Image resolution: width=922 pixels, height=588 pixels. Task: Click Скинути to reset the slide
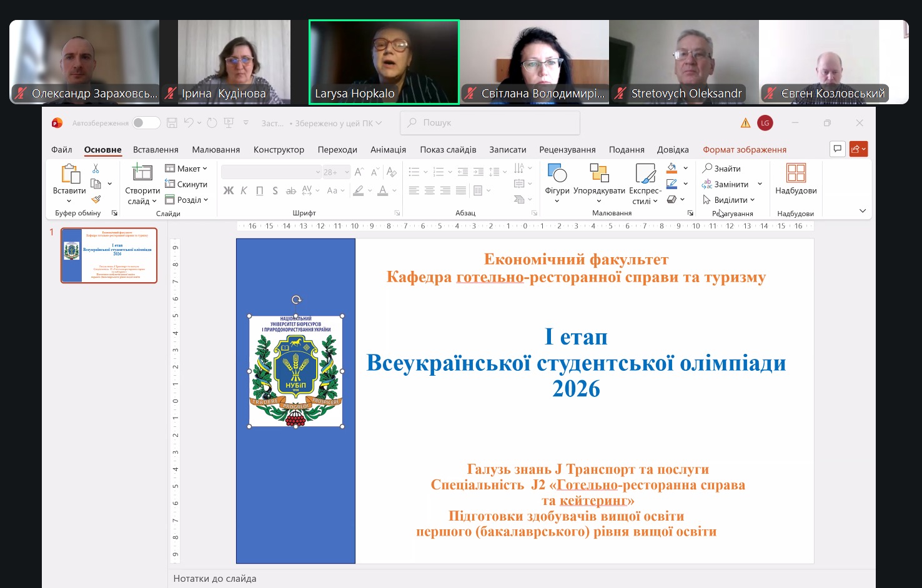(186, 184)
